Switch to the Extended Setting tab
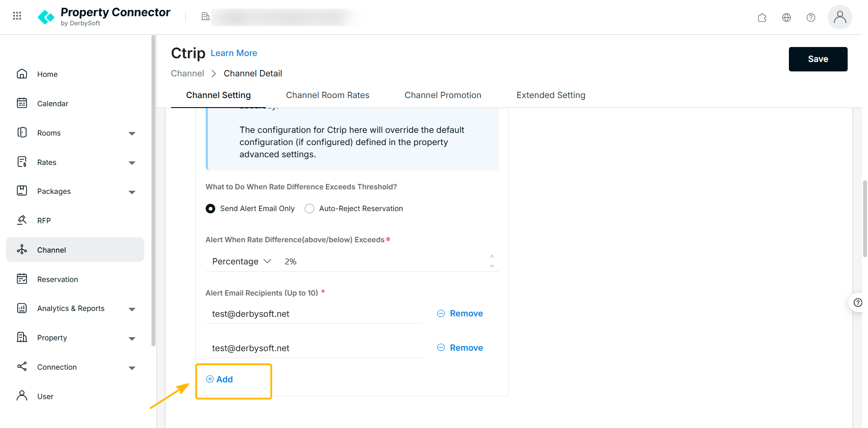The height and width of the screenshot is (428, 868). click(x=551, y=95)
